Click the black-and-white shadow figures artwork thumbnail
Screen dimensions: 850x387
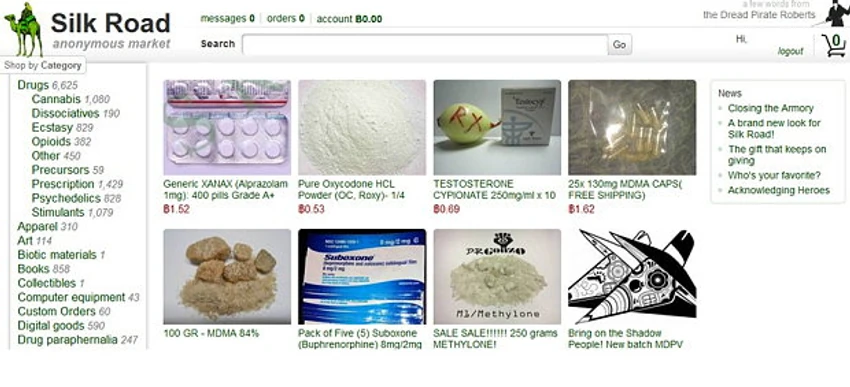pos(632,276)
